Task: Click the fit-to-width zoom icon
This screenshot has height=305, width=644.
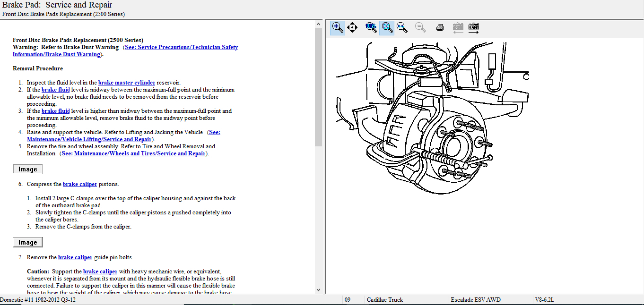Action: (402, 27)
